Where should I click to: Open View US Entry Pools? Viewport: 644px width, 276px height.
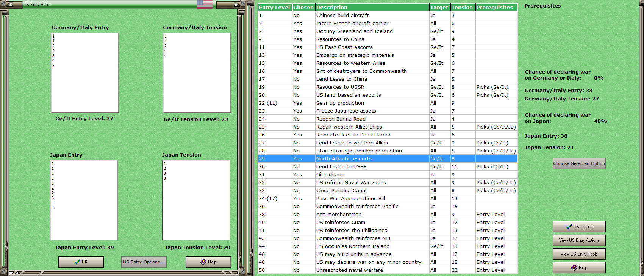coord(579,254)
